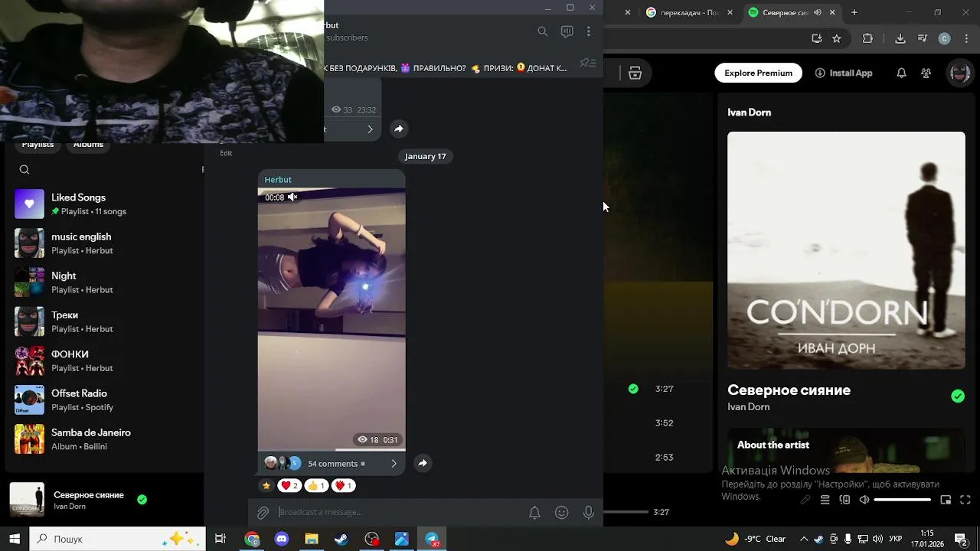Filter library by Playlists
The height and width of the screenshot is (551, 980).
[x=38, y=145]
